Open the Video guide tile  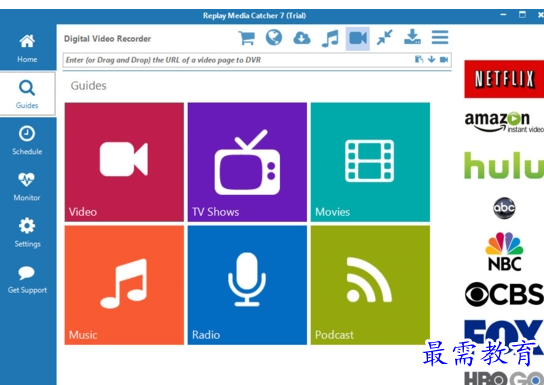(x=124, y=162)
